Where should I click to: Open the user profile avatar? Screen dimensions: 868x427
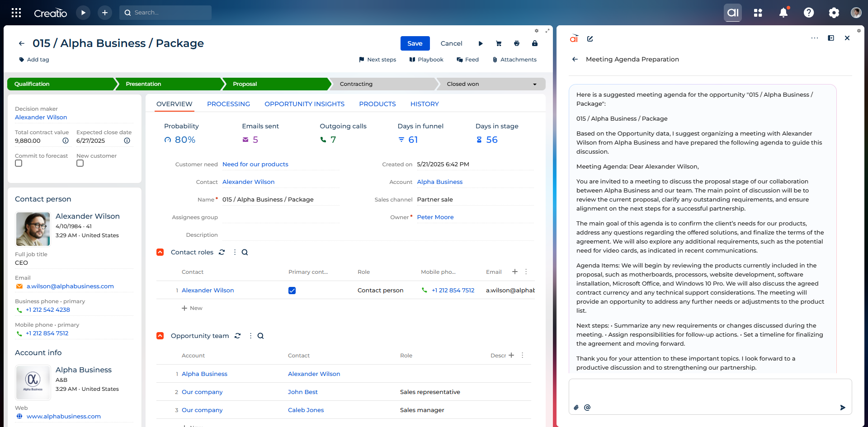[856, 13]
